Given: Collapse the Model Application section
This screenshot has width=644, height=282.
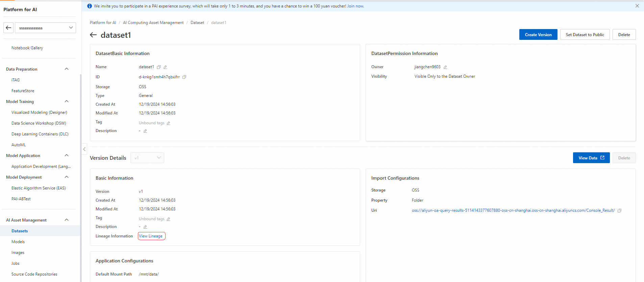Looking at the screenshot, I should (67, 155).
